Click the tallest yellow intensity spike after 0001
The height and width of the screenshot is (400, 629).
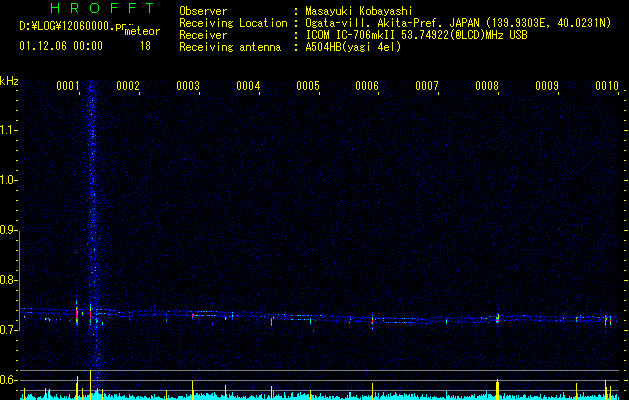pos(90,384)
